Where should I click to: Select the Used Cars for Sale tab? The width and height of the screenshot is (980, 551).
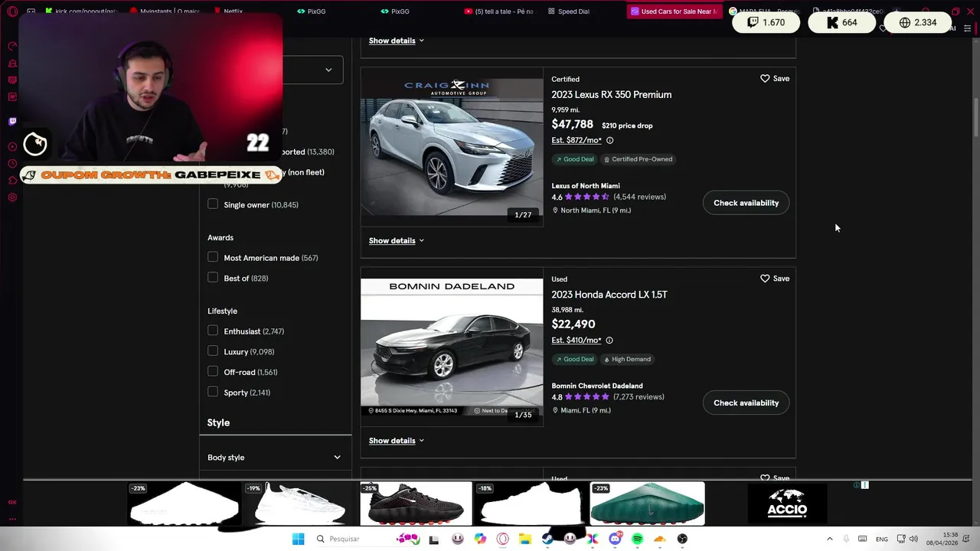click(x=674, y=11)
